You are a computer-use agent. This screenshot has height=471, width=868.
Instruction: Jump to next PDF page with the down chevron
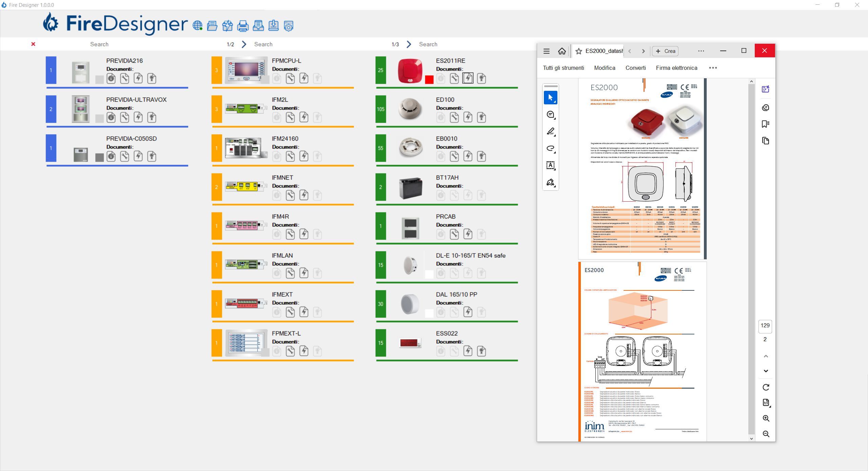tap(766, 371)
